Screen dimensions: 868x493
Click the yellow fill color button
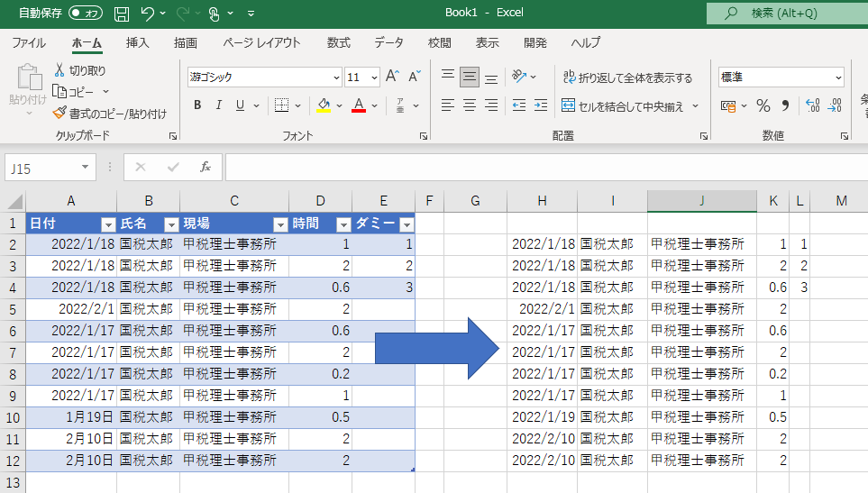(x=324, y=105)
